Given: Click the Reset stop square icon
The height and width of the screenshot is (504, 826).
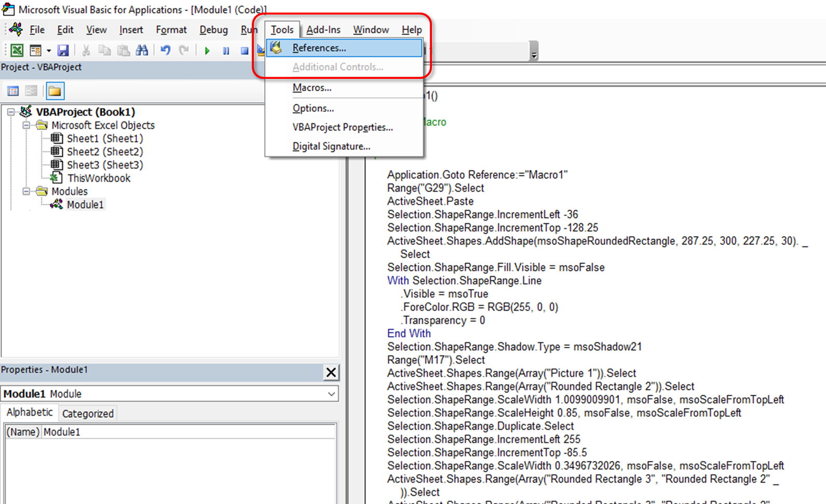Looking at the screenshot, I should coord(245,51).
